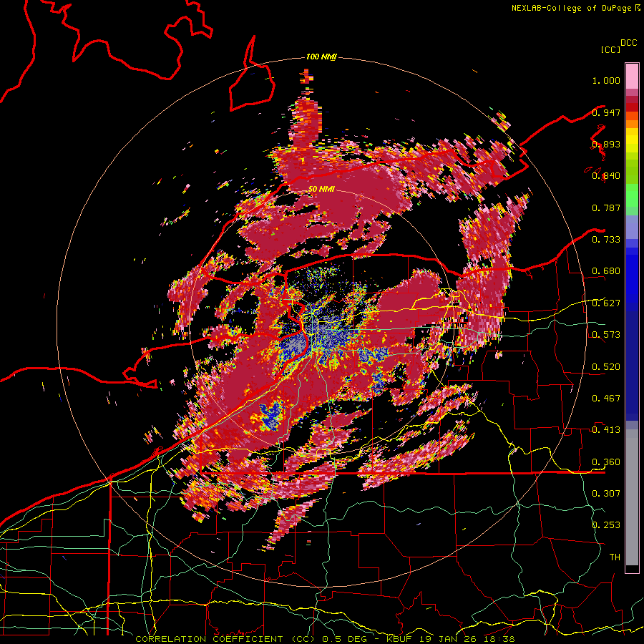Viewport: 644px width, 644px height.
Task: Click the 0.733 color scale value
Action: click(606, 240)
